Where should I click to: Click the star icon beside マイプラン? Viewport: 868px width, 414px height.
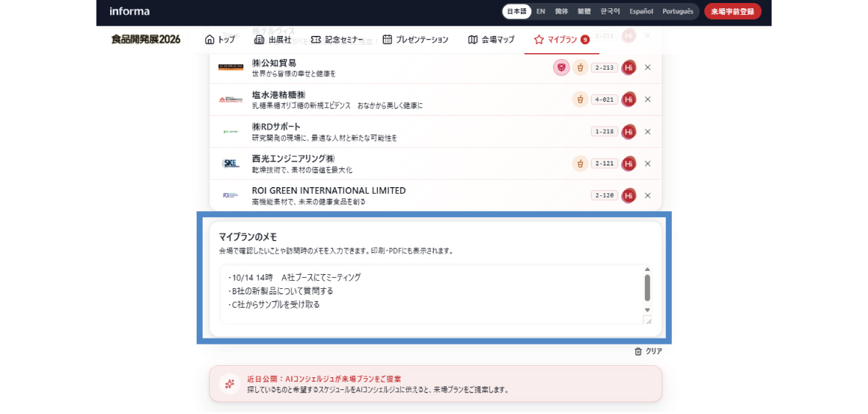coord(539,39)
